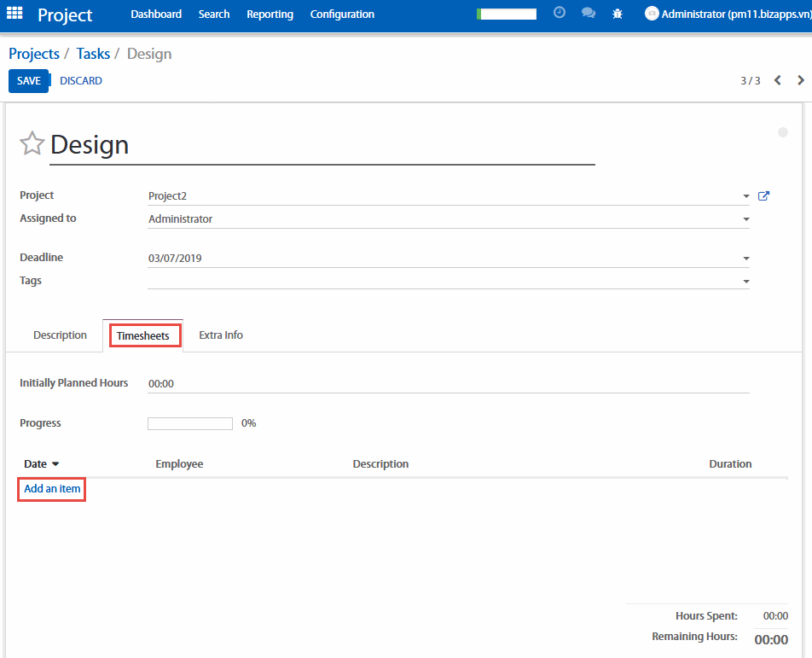The width and height of the screenshot is (812, 658).
Task: Open the Deadline date picker dropdown
Action: click(746, 259)
